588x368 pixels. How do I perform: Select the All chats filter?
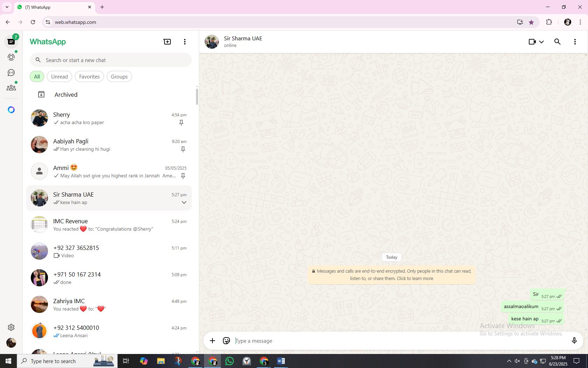pos(37,76)
